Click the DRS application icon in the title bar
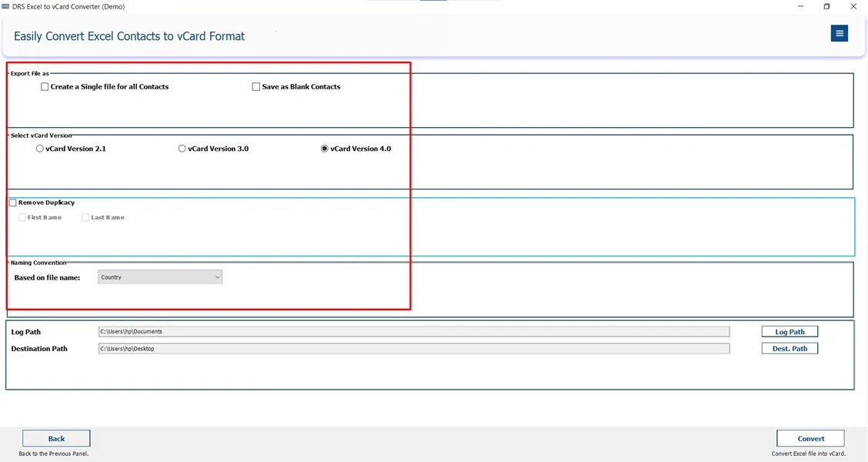Screen dimensions: 868x462 (x=8, y=6)
